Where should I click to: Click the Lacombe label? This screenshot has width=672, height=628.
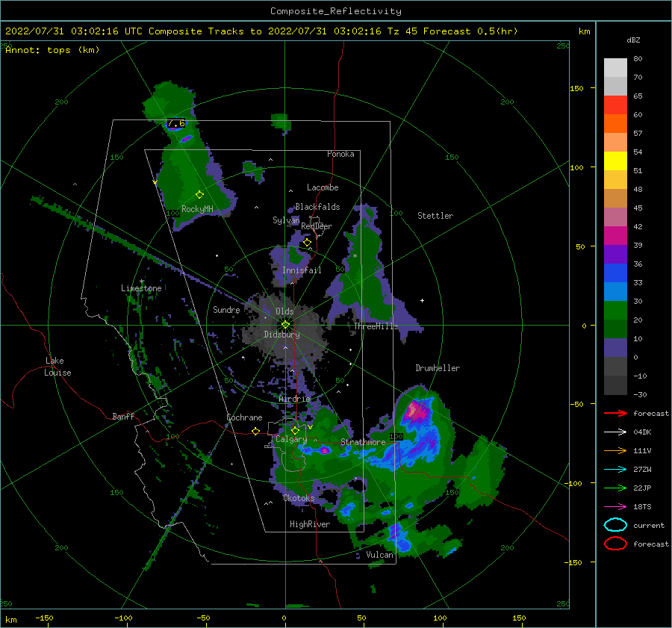[323, 187]
